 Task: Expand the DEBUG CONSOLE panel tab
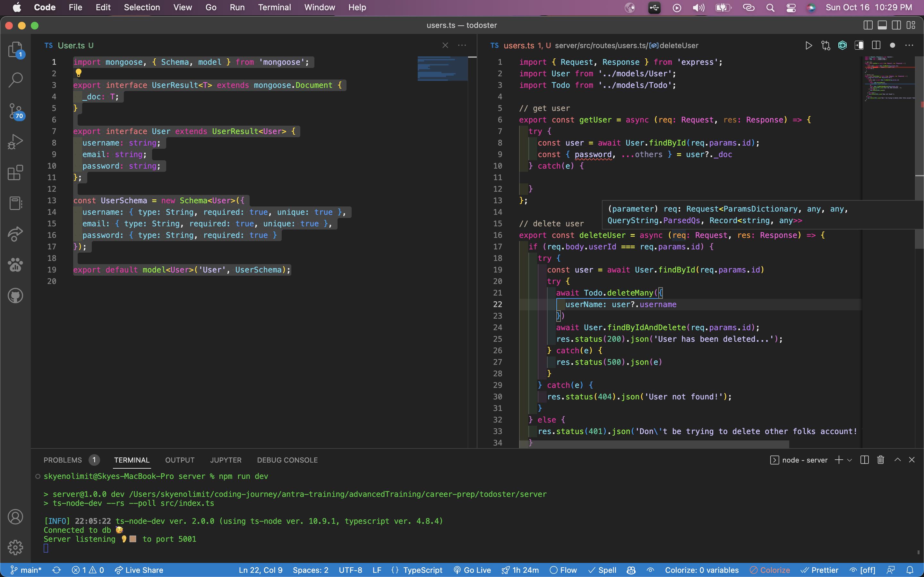pos(288,459)
